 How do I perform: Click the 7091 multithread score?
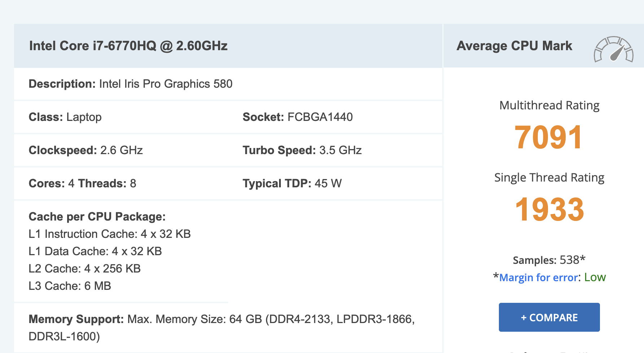coord(548,138)
